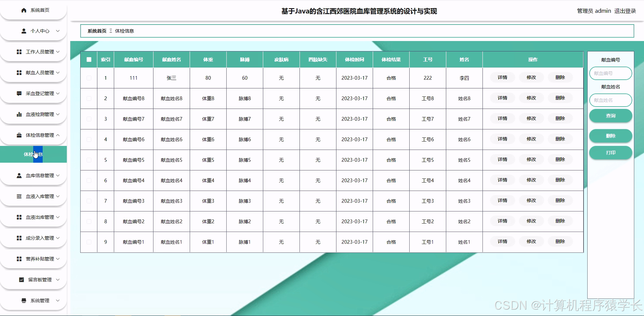
Task: Toggle the select-all checkbox in table header
Action: point(89,60)
